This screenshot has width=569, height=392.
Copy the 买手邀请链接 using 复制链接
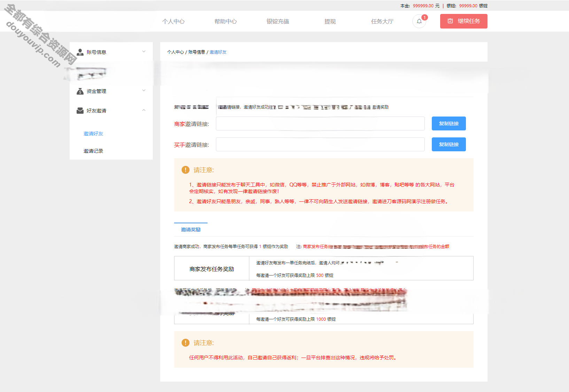pos(449,144)
